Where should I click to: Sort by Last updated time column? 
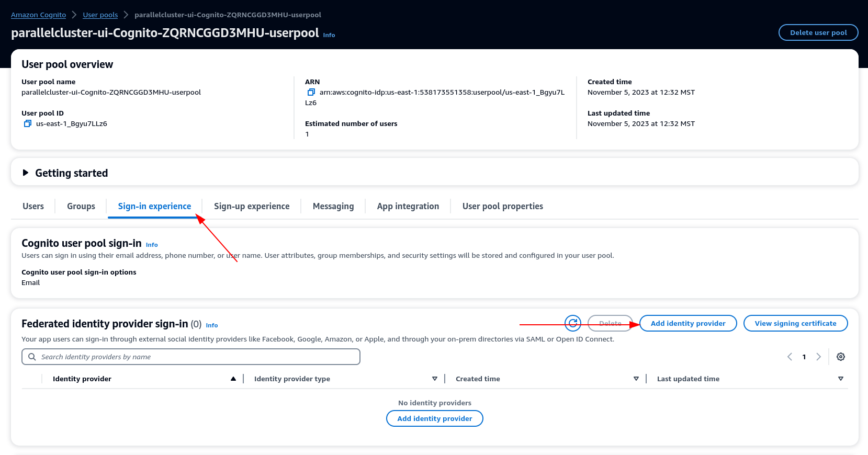840,379
